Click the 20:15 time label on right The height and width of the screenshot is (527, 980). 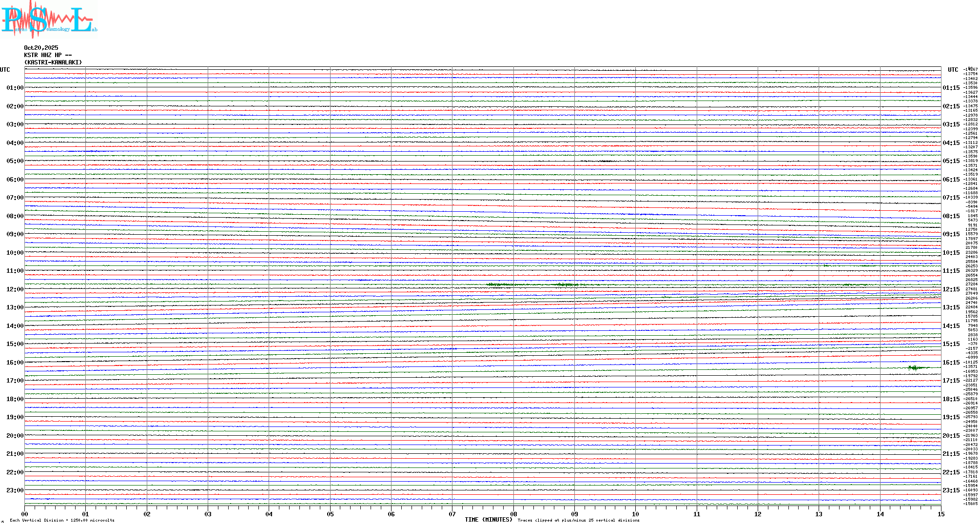coord(951,436)
